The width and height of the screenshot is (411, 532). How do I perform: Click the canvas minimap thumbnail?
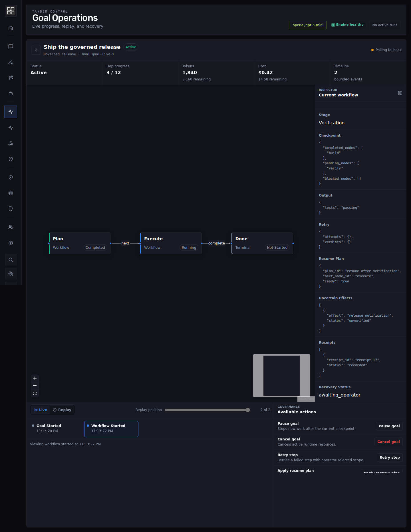(282, 376)
